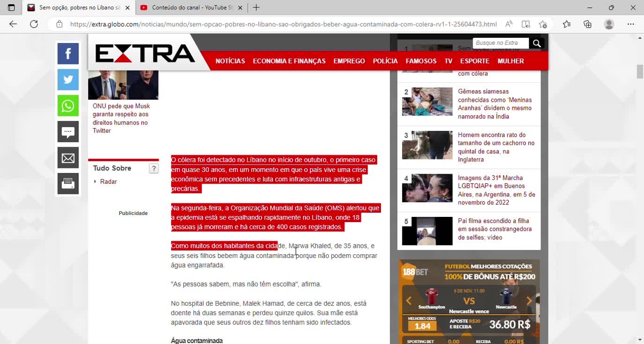
Task: Open 31ª Marcha LGBTQIAP+ images story
Action: [x=497, y=190]
